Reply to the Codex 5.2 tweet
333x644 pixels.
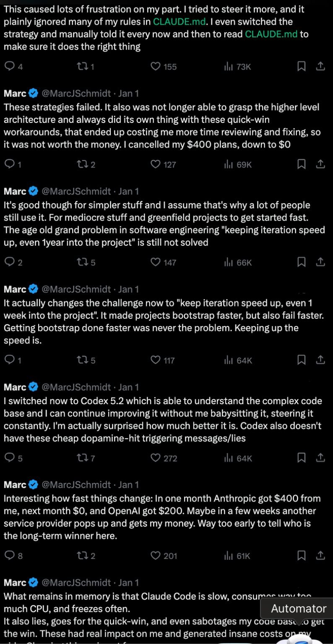tap(9, 458)
